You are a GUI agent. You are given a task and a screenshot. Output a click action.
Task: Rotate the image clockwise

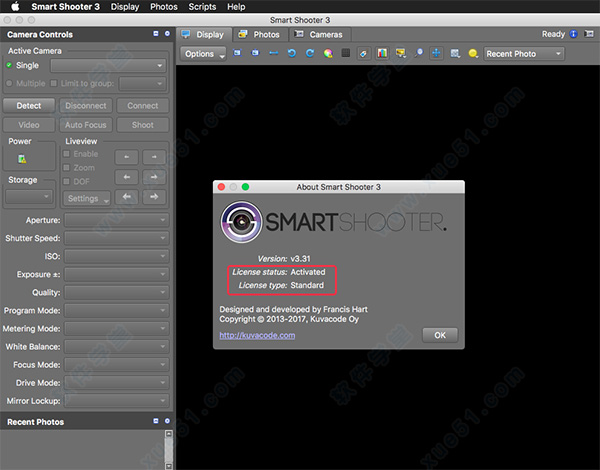pos(310,53)
